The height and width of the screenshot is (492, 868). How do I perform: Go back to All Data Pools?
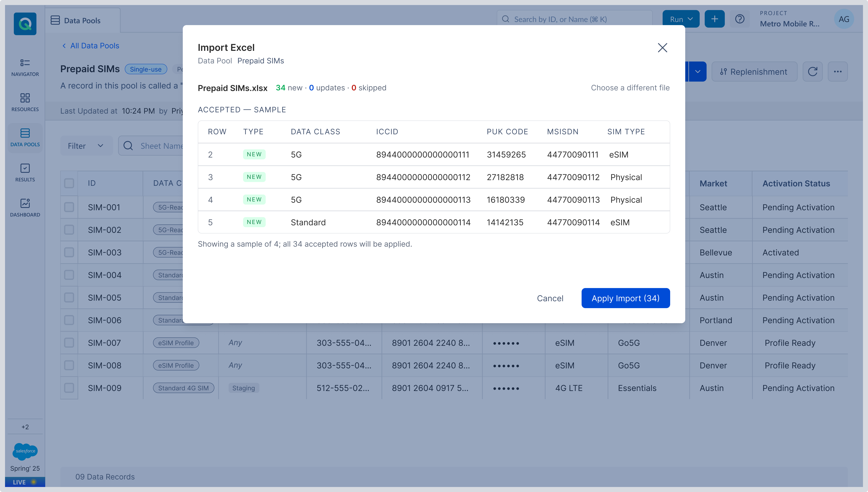(91, 46)
